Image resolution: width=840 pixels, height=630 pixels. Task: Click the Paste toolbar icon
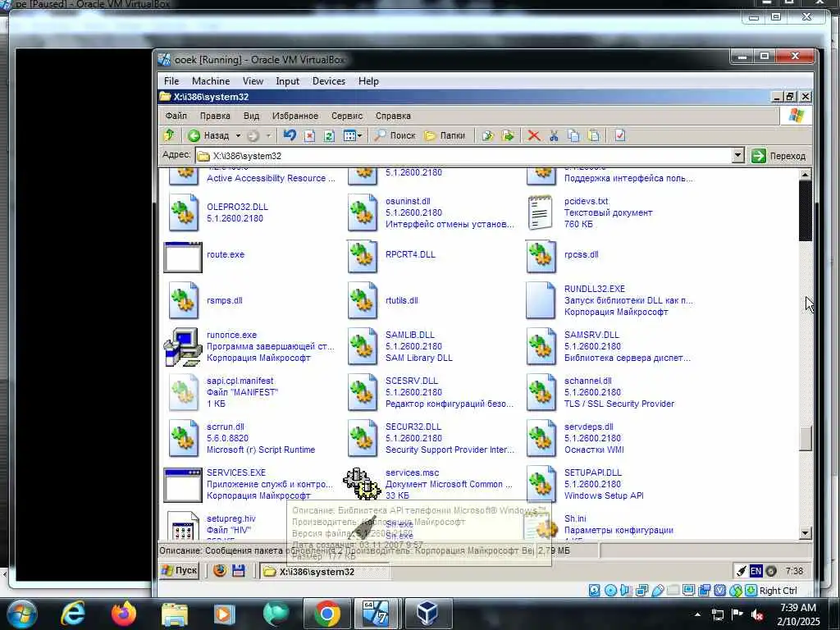[594, 135]
